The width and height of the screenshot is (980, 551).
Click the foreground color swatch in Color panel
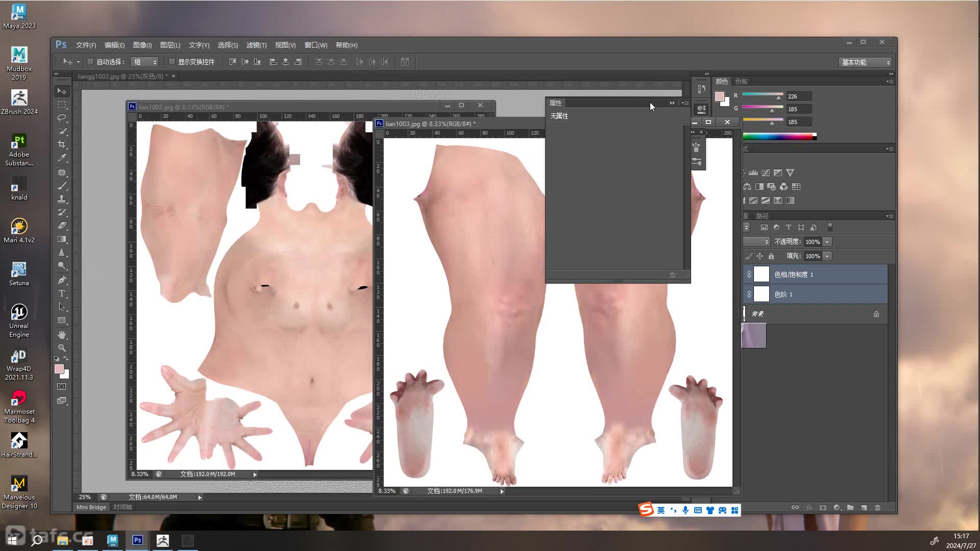pyautogui.click(x=720, y=96)
